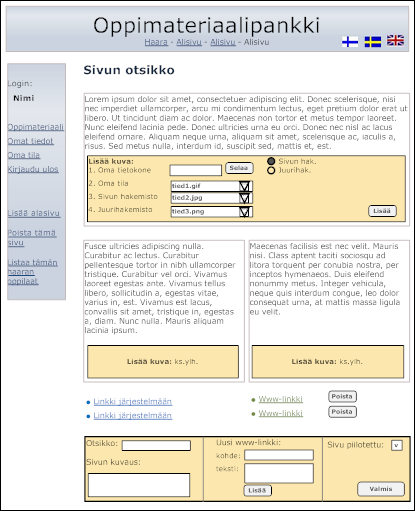
Task: Click the Nimi username text
Action: tap(24, 98)
